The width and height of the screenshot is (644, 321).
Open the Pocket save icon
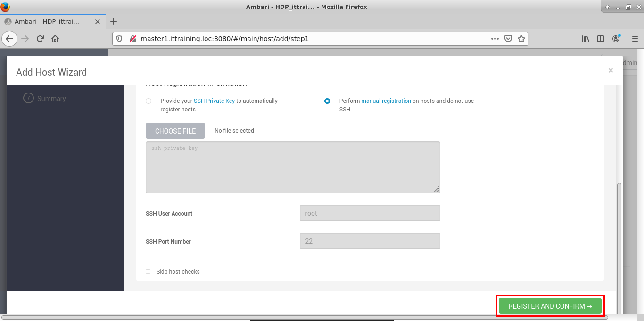click(508, 39)
